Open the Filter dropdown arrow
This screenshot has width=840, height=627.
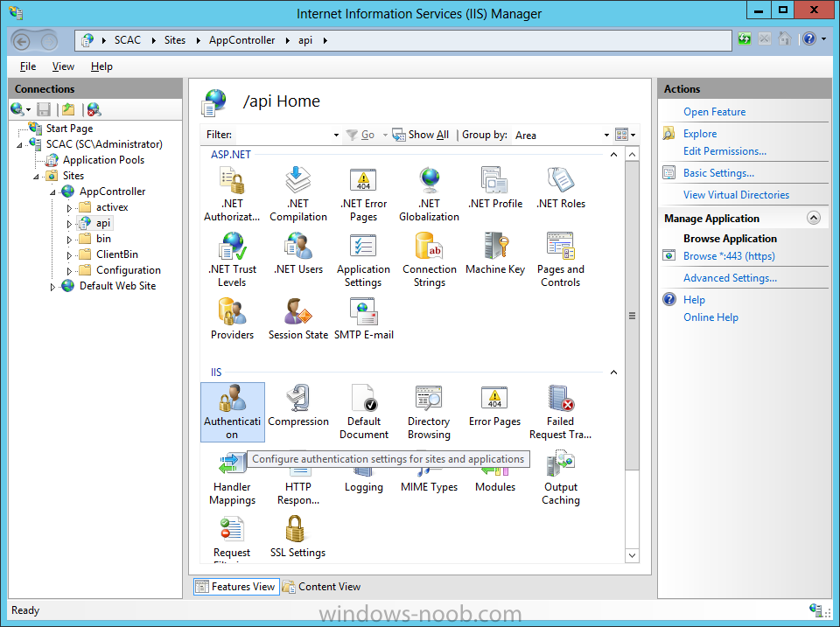click(336, 135)
